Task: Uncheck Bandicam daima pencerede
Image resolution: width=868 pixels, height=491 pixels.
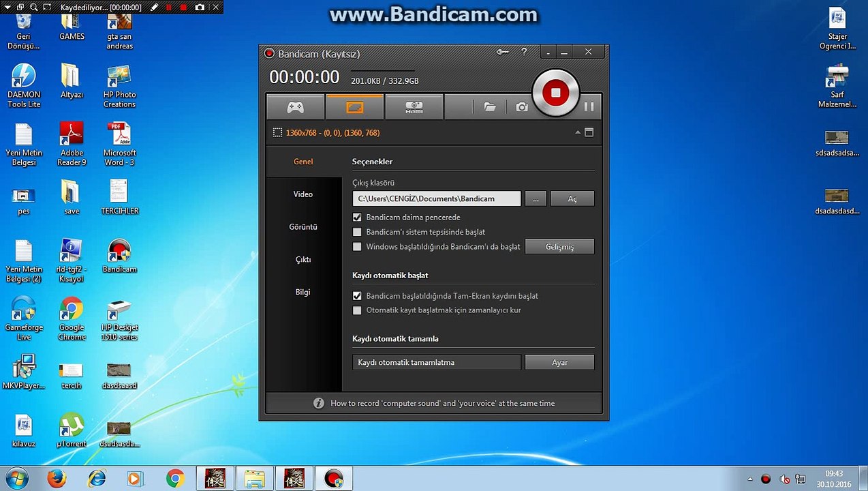Action: (357, 218)
